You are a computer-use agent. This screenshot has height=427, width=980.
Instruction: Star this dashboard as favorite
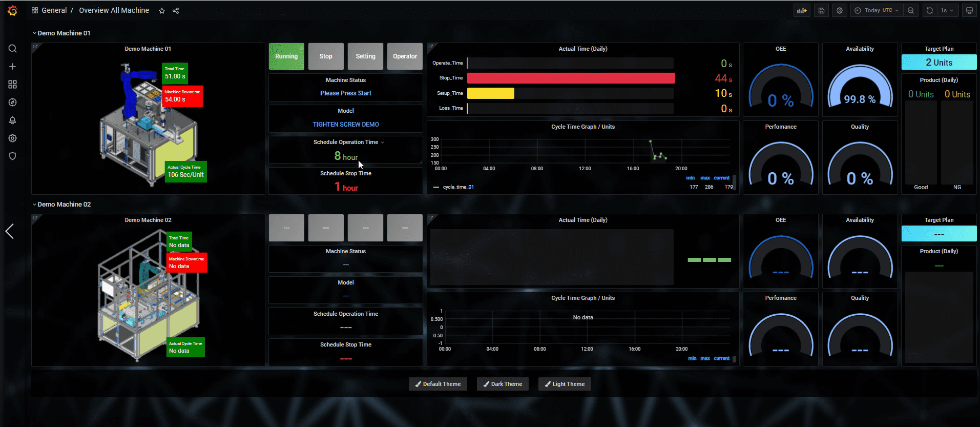click(162, 11)
